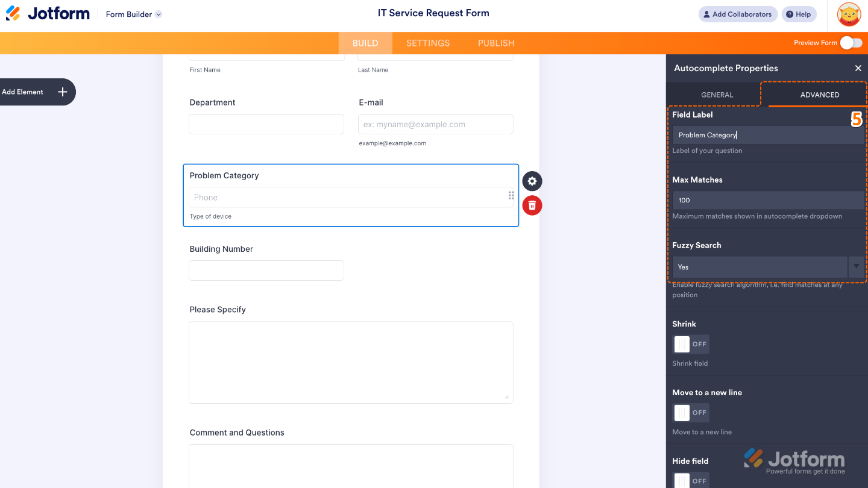Click the Max Matches input field

click(767, 200)
